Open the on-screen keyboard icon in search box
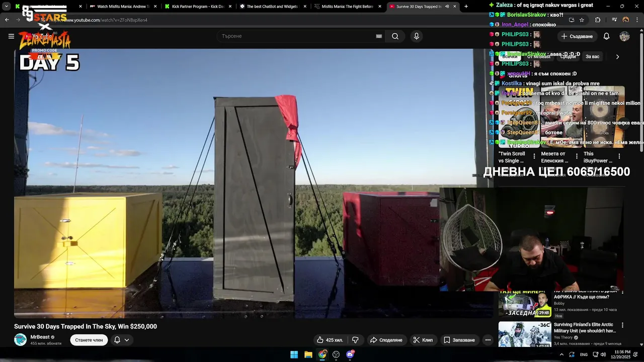 click(379, 36)
